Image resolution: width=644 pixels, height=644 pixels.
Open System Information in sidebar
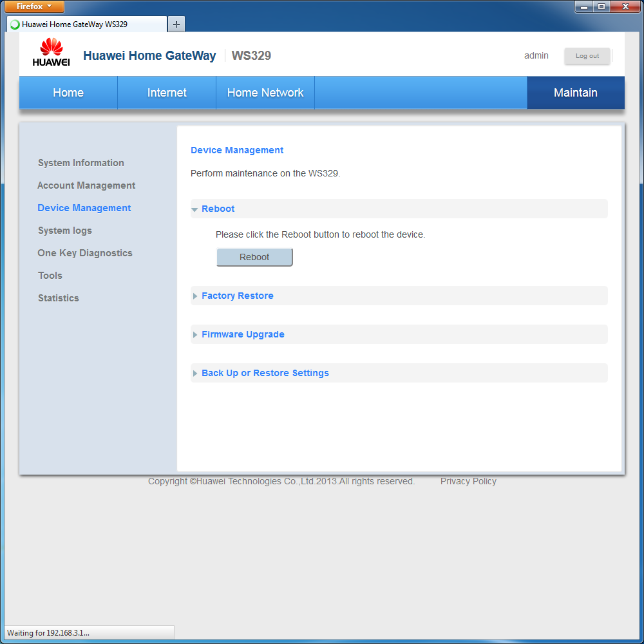click(x=81, y=163)
